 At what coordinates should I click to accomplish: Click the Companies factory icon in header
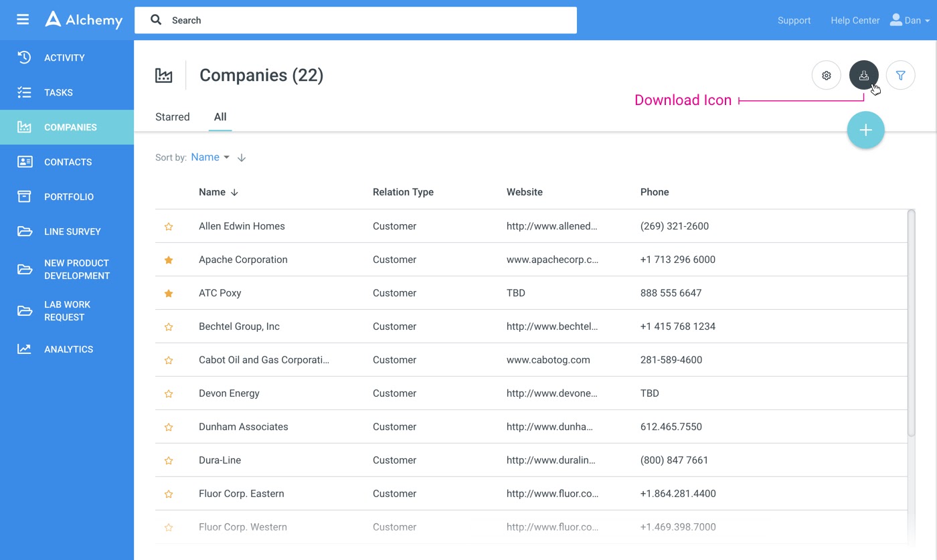pyautogui.click(x=164, y=75)
